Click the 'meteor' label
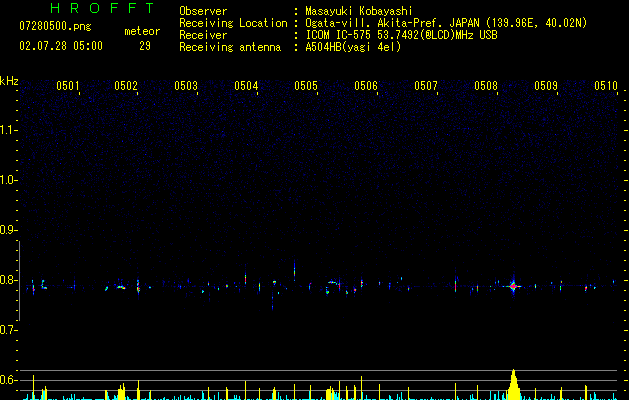629x400 pixels. [x=142, y=31]
